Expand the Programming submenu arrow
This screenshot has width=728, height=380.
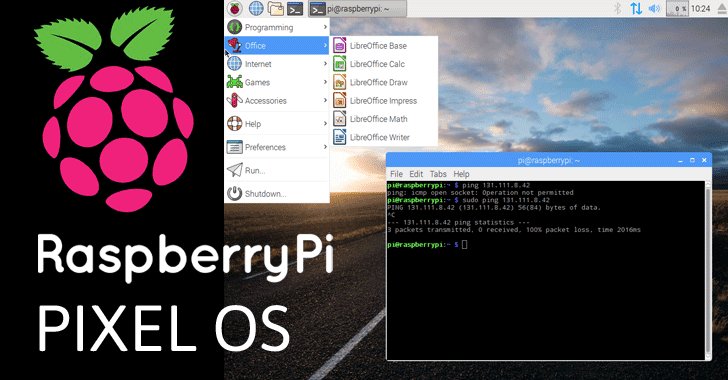325,27
